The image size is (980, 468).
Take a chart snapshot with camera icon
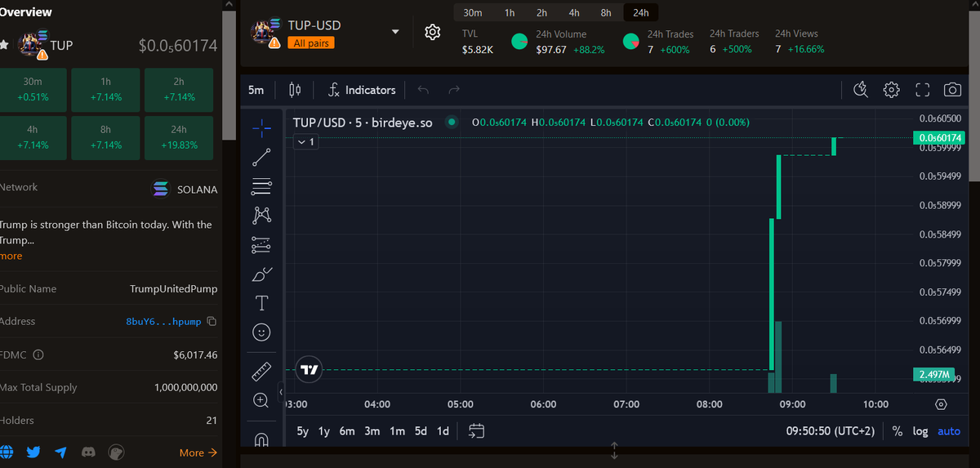[x=952, y=90]
